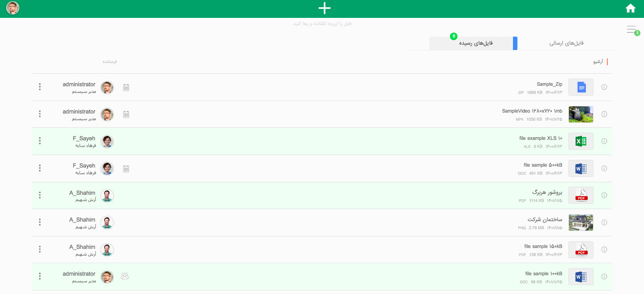Open info icon for بروشور هربرگ PDF
Image resolution: width=644 pixels, height=294 pixels.
pyautogui.click(x=604, y=195)
